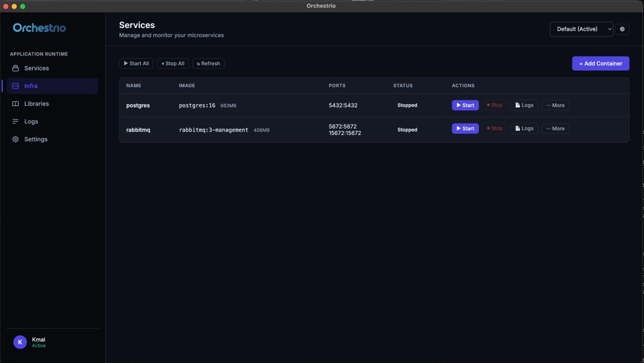Click the 5672:5672 port mapping
Image resolution: width=644 pixels, height=363 pixels.
coord(343,127)
